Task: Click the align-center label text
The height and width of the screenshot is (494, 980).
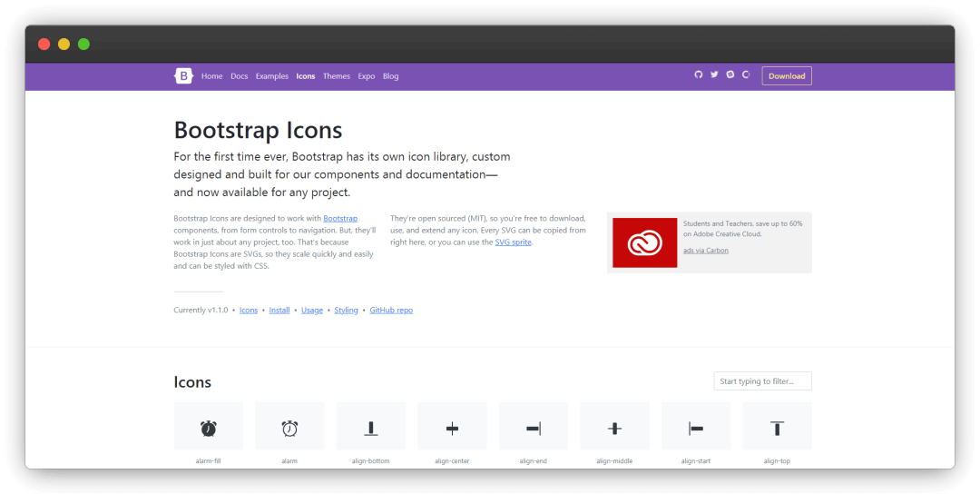Action: (452, 461)
